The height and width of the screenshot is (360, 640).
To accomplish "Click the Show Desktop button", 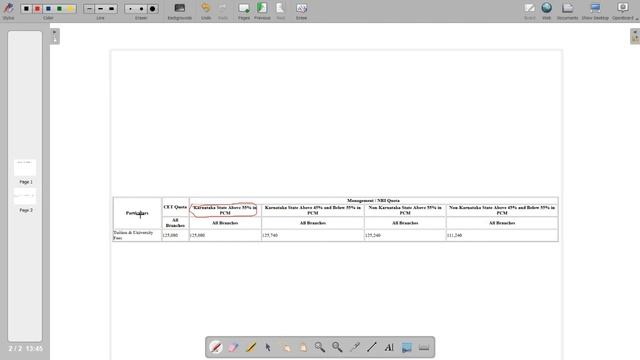I will point(595,11).
